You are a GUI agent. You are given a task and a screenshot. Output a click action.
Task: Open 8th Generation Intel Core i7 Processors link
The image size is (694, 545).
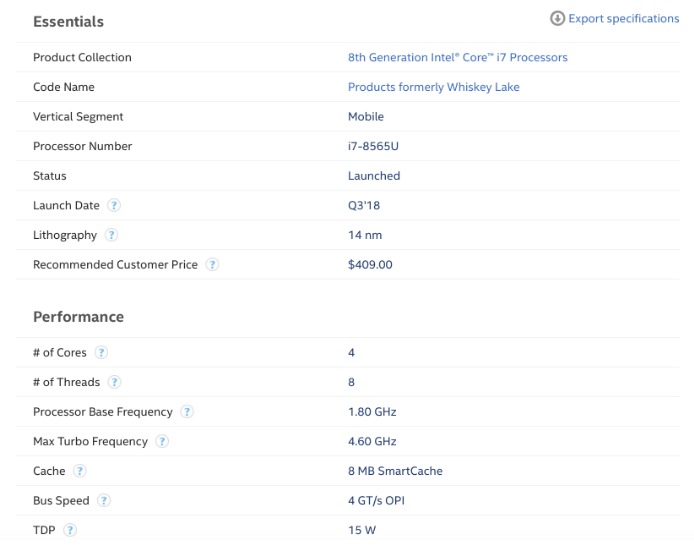tap(458, 58)
